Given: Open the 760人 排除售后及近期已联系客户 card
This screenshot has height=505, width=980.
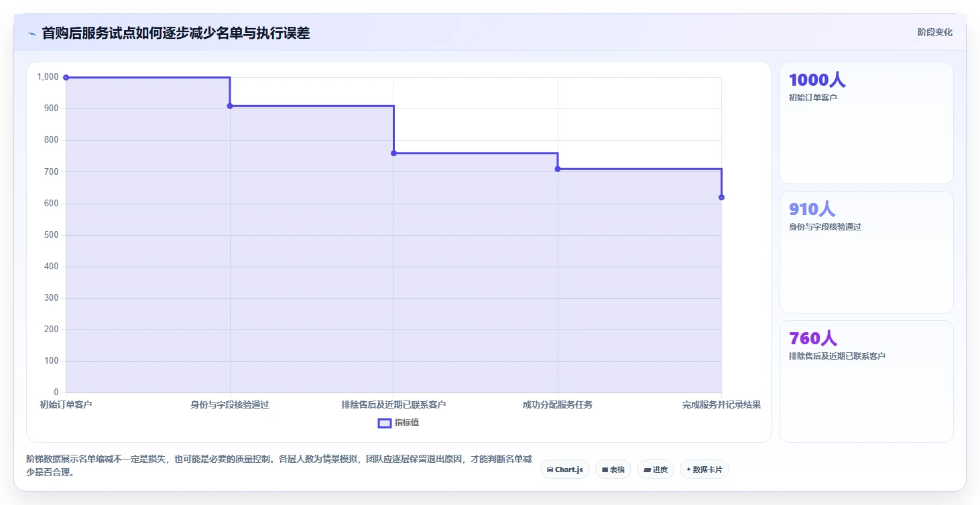Looking at the screenshot, I should [866, 381].
